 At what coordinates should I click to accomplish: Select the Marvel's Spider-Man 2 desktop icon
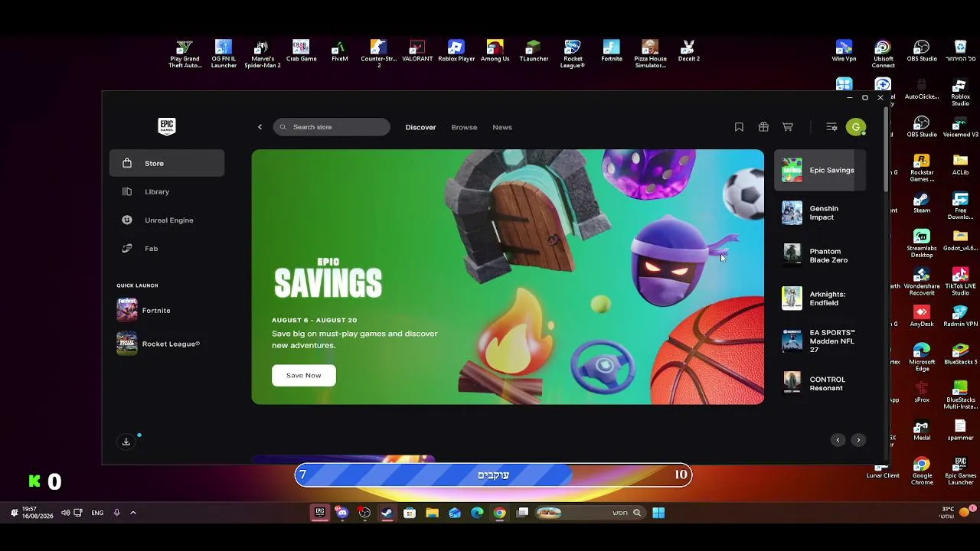click(262, 54)
